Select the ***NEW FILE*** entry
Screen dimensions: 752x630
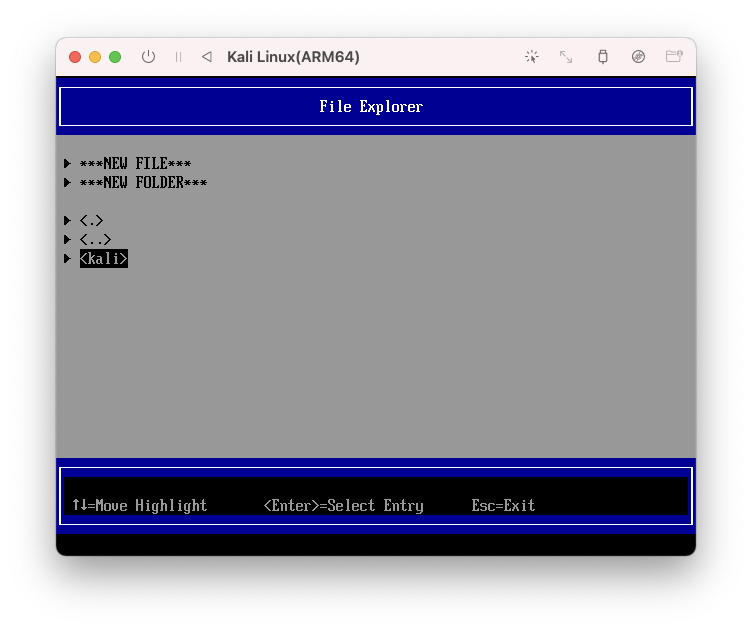(135, 163)
